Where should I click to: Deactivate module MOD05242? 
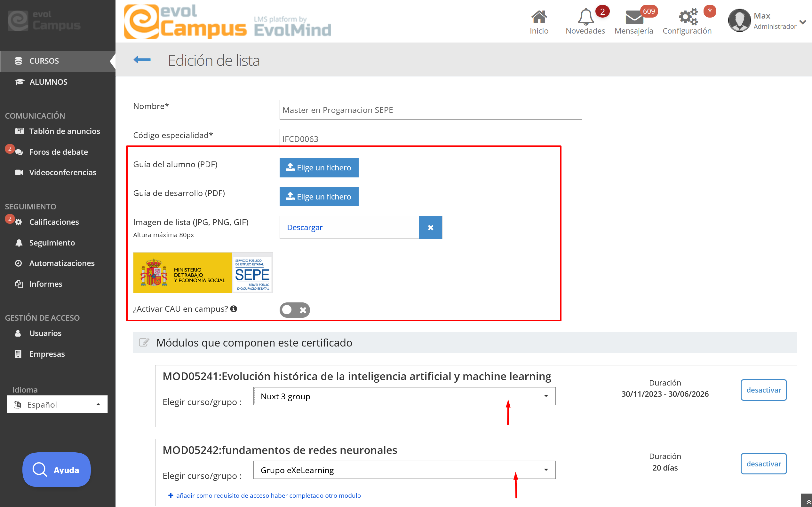coord(764,464)
